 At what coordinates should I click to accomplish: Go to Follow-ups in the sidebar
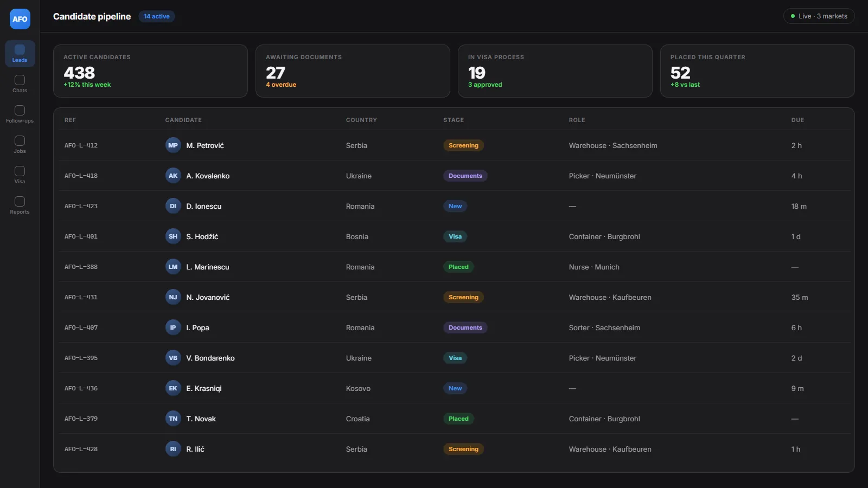pos(20,114)
